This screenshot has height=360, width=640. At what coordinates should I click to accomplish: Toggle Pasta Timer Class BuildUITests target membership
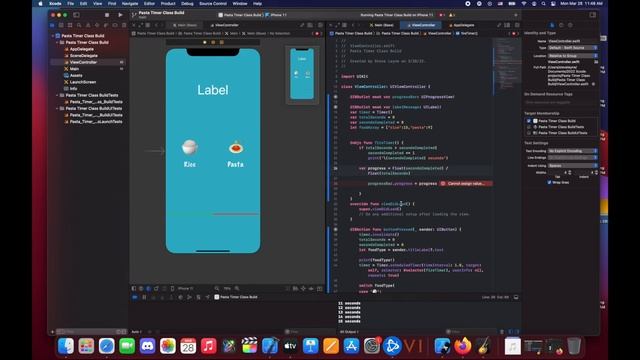pos(529,133)
